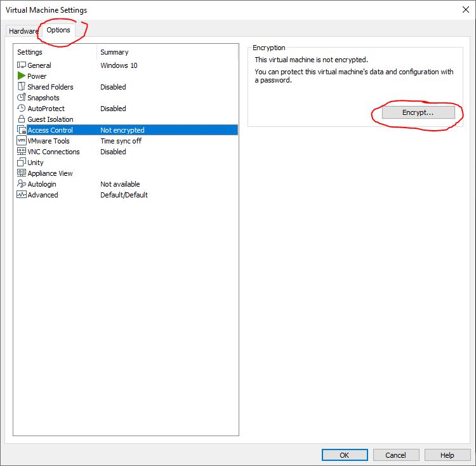The height and width of the screenshot is (466, 476).
Task: Click the AutoProtect icon
Action: 21,108
